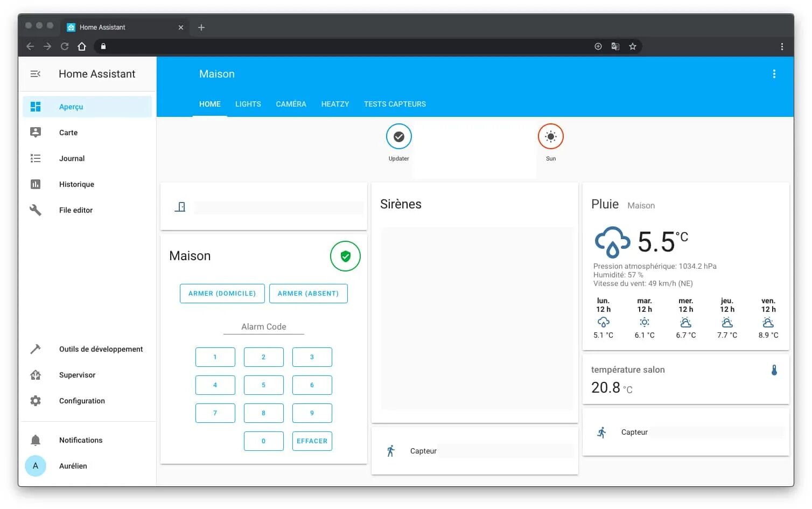Viewport: 812px width, 509px height.
Task: Open Supervisor from the sidebar
Action: [x=87, y=375]
